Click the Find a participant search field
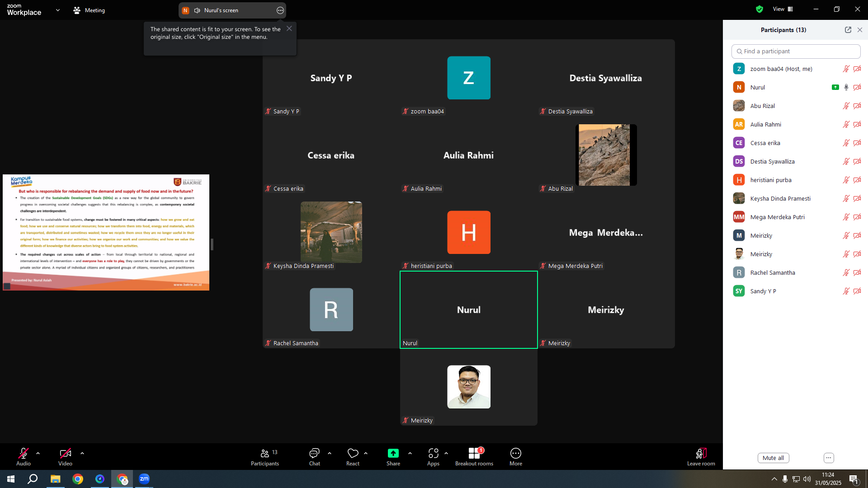The image size is (868, 488). tap(796, 52)
